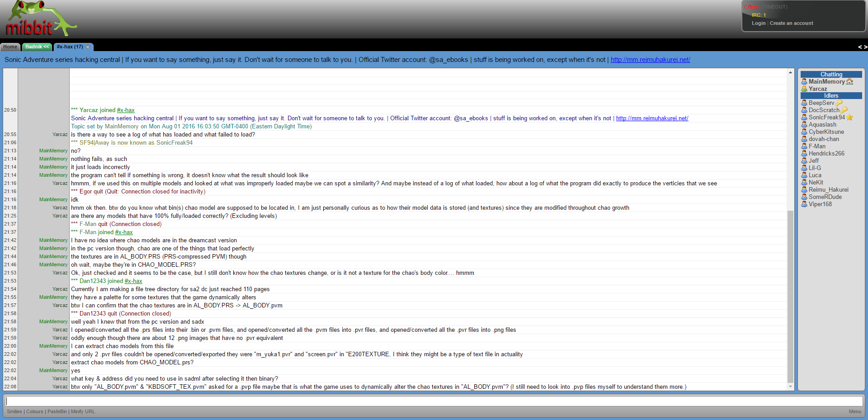Image resolution: width=868 pixels, height=420 pixels.
Task: Open the Home tab
Action: point(10,47)
